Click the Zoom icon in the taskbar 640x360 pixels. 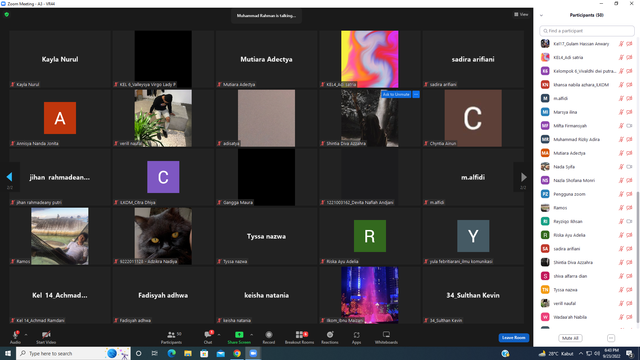(253, 353)
